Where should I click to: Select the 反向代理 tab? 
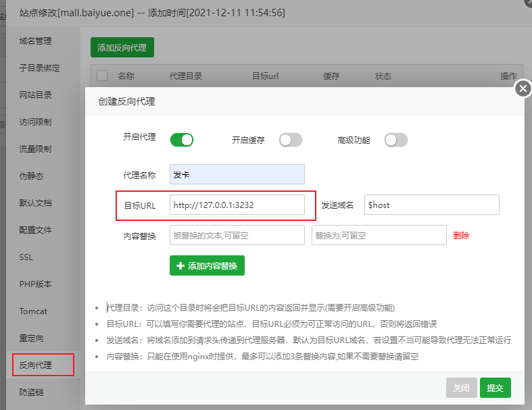pyautogui.click(x=35, y=365)
